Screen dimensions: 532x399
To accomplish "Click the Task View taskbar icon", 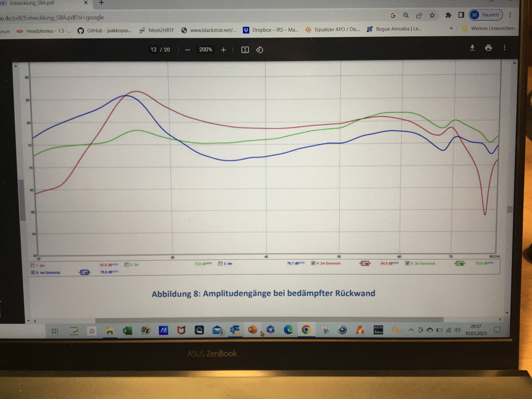I will [55, 331].
